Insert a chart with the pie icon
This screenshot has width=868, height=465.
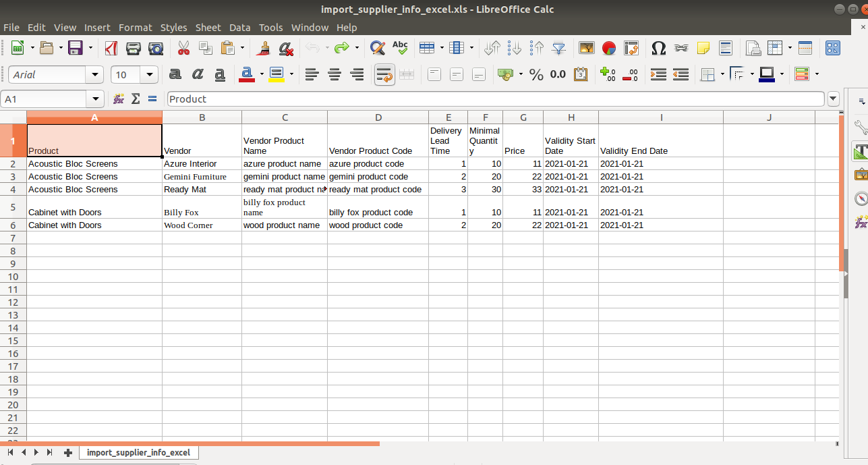click(609, 48)
